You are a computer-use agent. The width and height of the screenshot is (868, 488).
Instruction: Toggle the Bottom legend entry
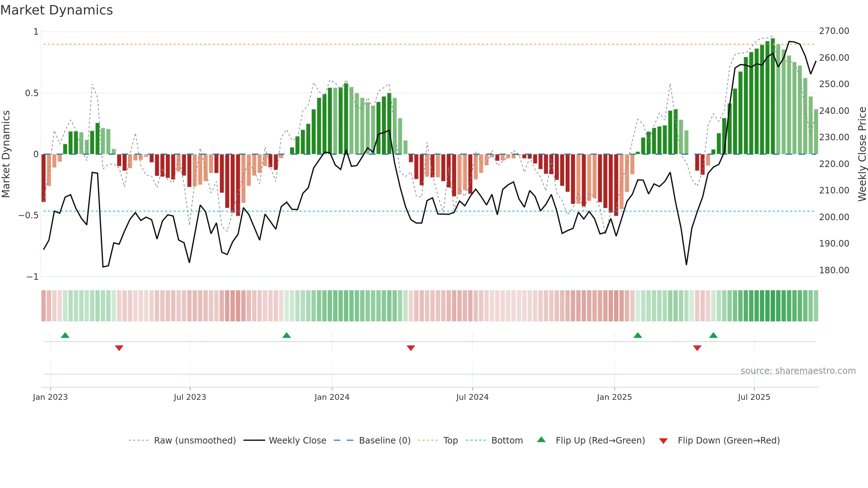coord(494,440)
